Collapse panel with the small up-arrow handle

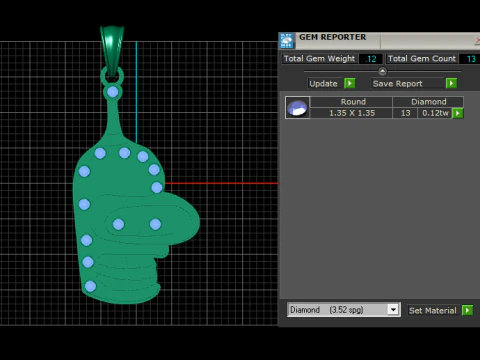(x=382, y=71)
